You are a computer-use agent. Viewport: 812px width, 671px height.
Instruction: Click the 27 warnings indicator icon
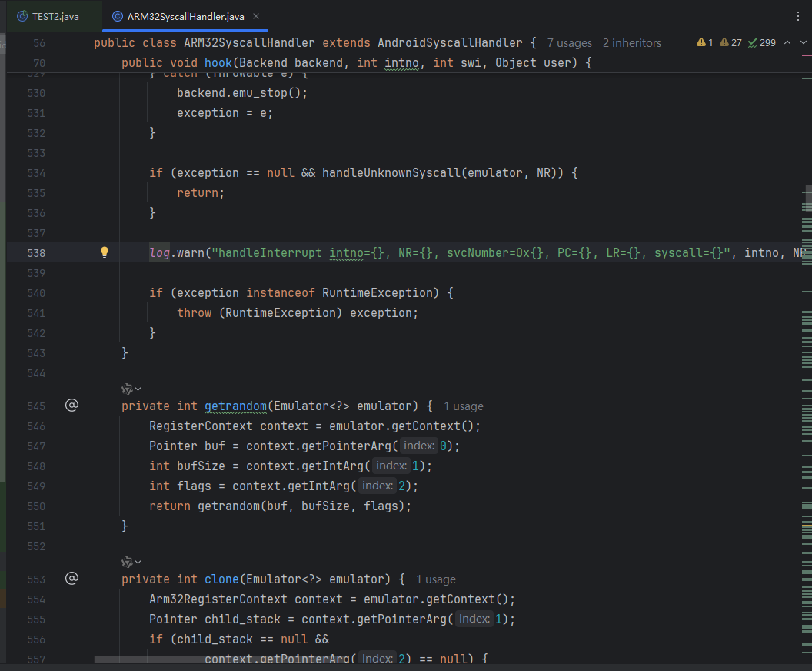pyautogui.click(x=725, y=43)
